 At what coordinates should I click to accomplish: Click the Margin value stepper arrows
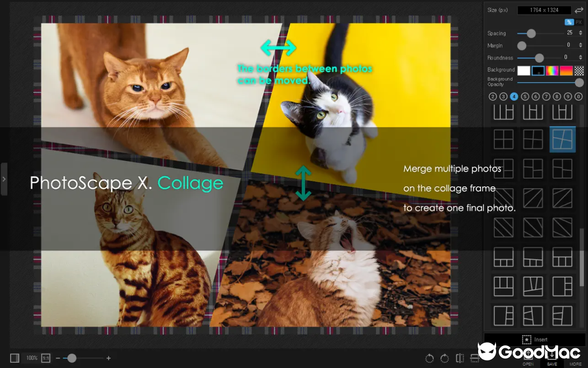(x=581, y=45)
